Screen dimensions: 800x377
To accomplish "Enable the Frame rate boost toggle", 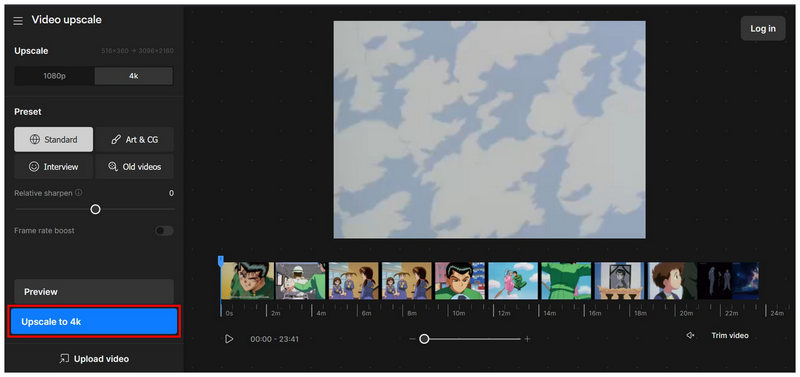I will [x=164, y=231].
